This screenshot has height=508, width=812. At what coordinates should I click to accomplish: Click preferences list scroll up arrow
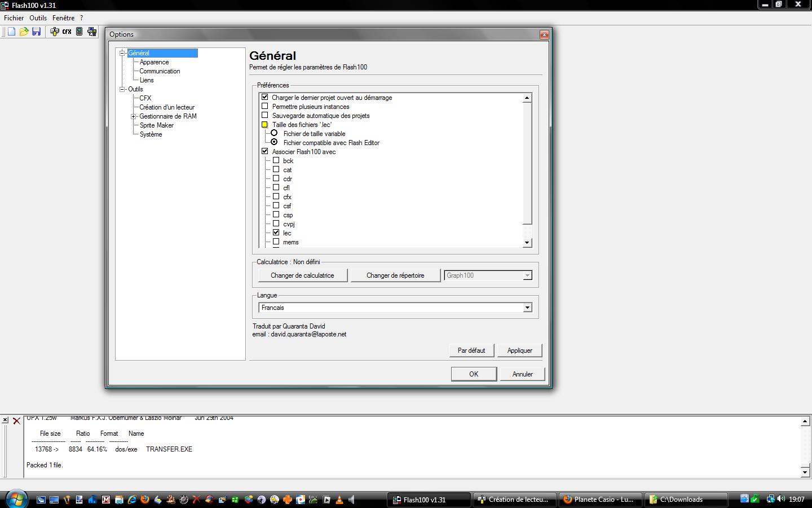527,98
